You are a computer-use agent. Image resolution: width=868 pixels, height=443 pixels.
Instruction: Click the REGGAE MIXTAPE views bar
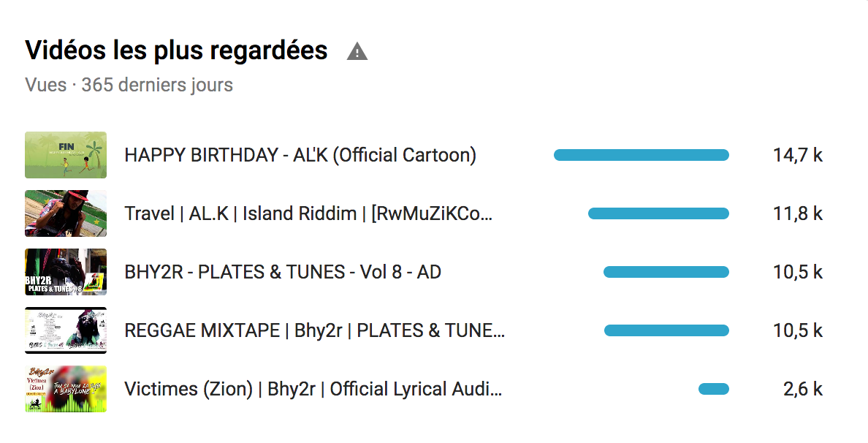666,330
